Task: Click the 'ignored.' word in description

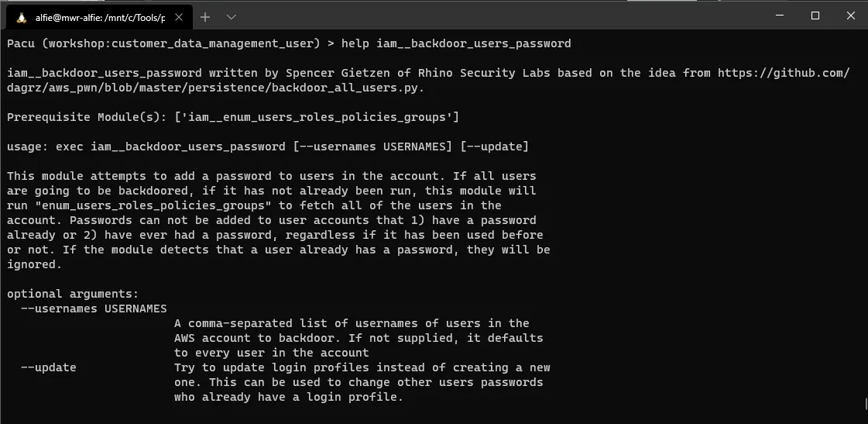Action: (x=34, y=264)
